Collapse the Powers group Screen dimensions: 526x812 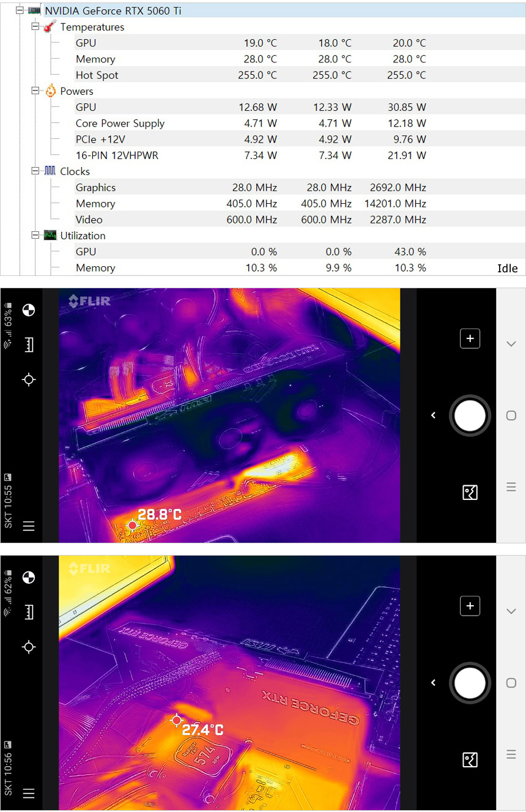click(x=35, y=91)
